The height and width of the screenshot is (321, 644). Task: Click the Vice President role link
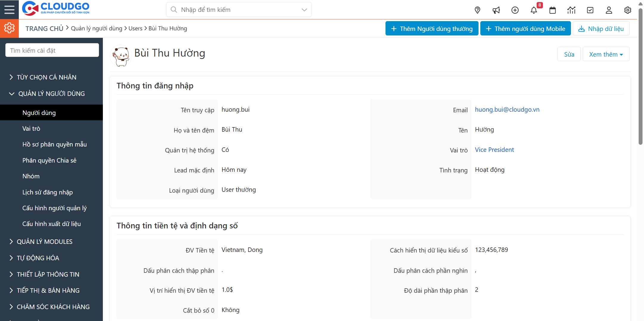point(494,150)
